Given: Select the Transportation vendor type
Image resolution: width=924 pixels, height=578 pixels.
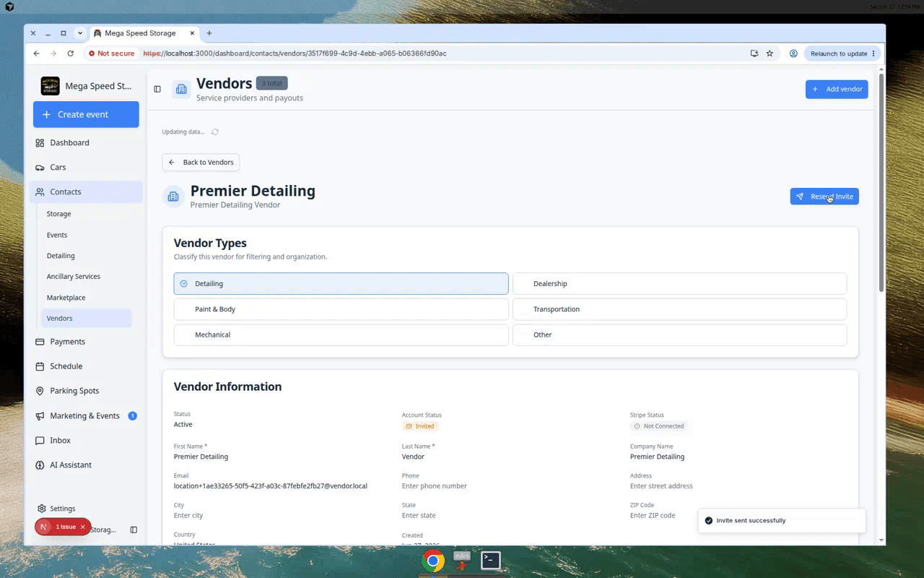Looking at the screenshot, I should [x=679, y=309].
